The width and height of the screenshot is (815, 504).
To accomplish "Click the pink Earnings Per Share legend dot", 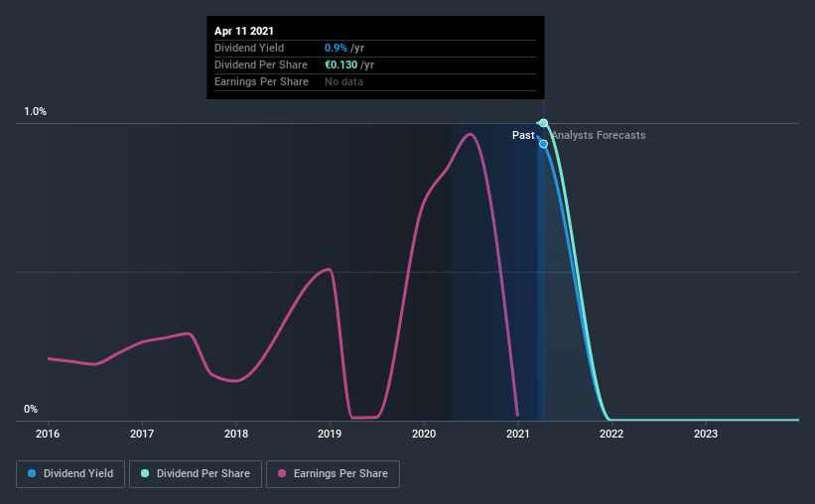I will [x=282, y=473].
